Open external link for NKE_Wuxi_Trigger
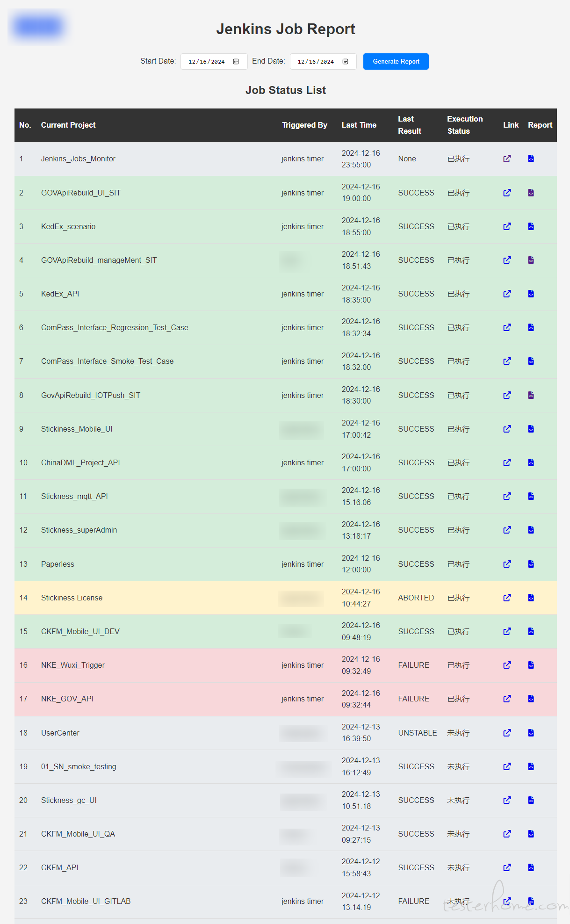This screenshot has width=570, height=924. point(507,665)
